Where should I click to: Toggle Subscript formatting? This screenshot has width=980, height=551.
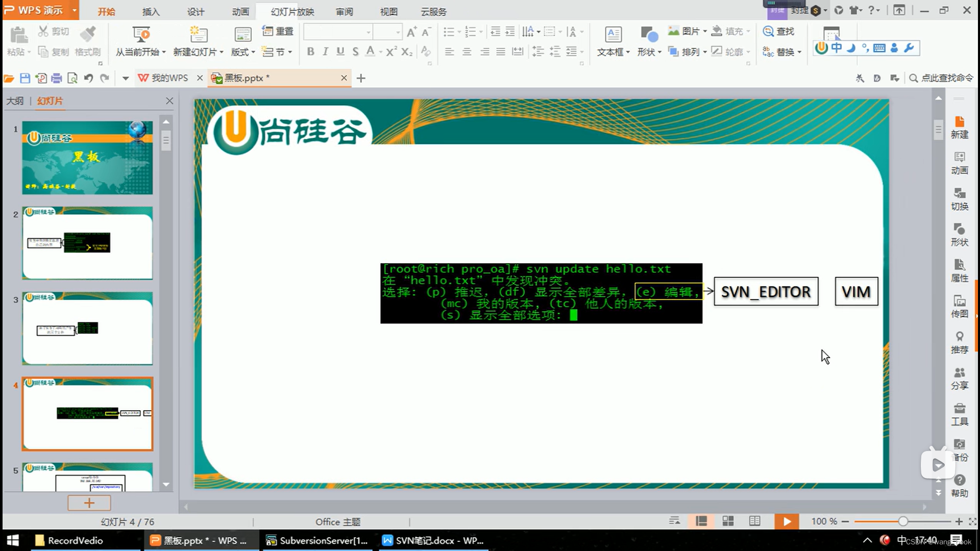click(406, 52)
